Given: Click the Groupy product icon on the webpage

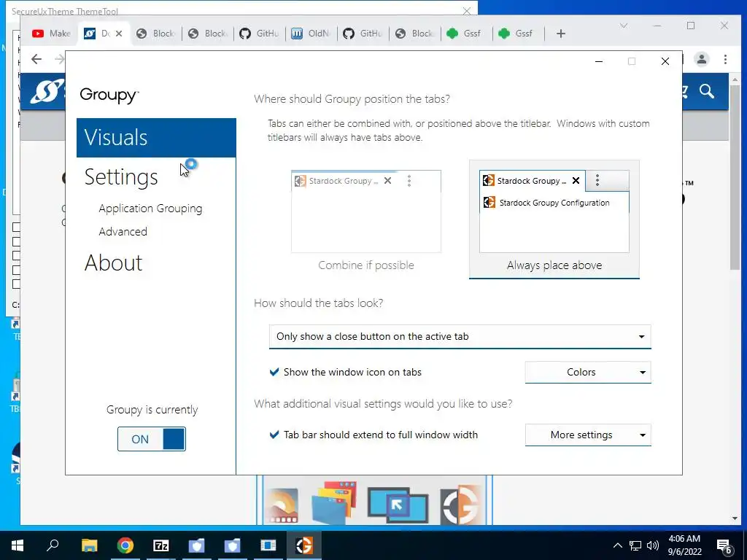Looking at the screenshot, I should (460, 505).
